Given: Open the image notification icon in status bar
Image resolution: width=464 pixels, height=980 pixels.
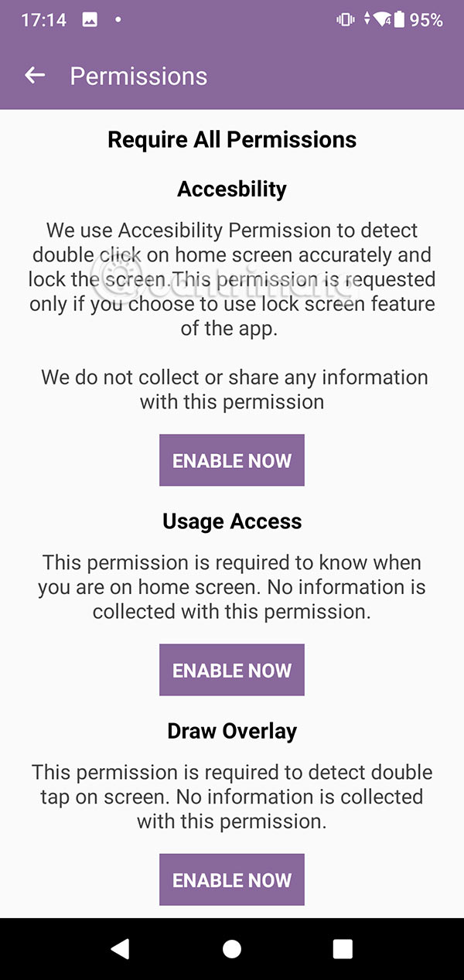Looking at the screenshot, I should (x=89, y=19).
